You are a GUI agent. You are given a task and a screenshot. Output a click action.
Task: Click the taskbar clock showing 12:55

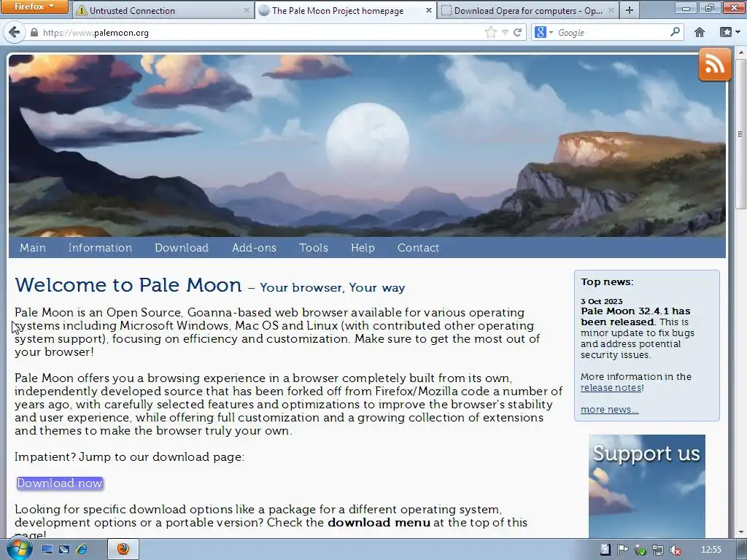711,550
